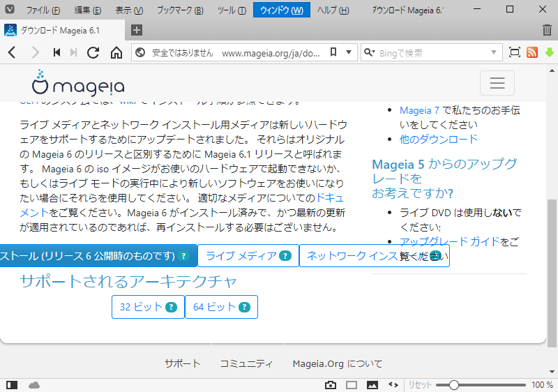Expand the search history dropdown arrow
Image resolution: width=558 pixels, height=392 pixels.
pos(494,52)
